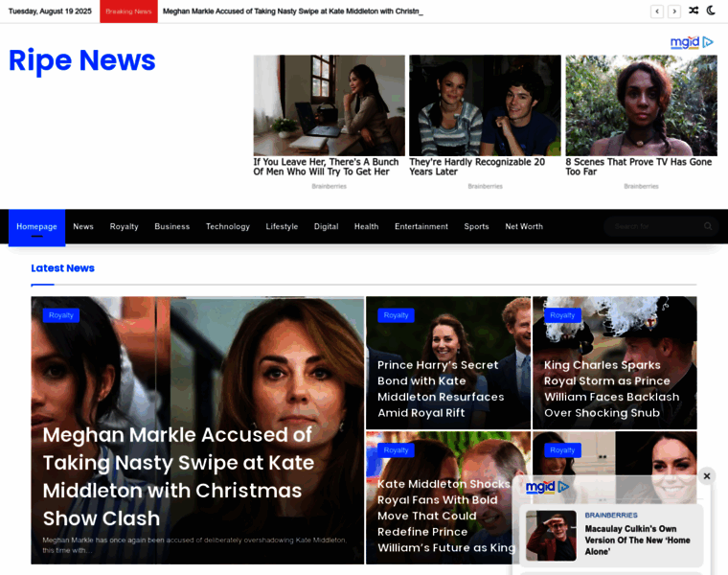Screen dimensions: 728x575
Task: Open the Royalty menu item
Action: [x=124, y=227]
